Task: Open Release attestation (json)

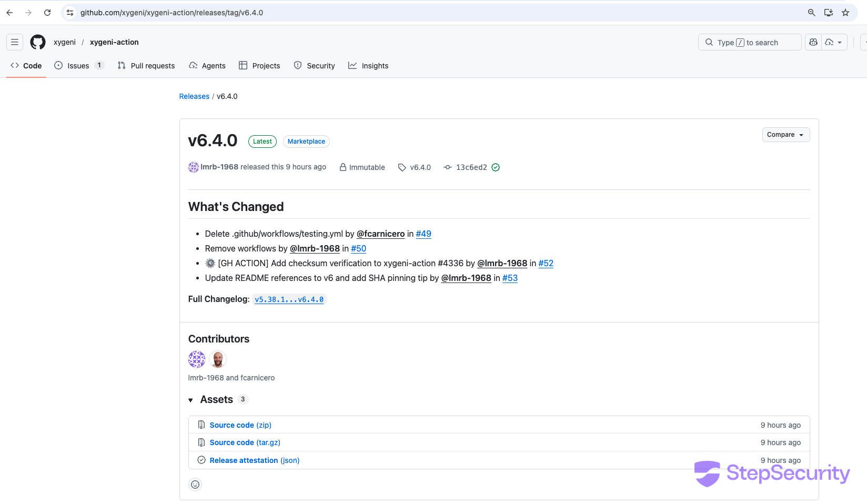Action: coord(255,460)
